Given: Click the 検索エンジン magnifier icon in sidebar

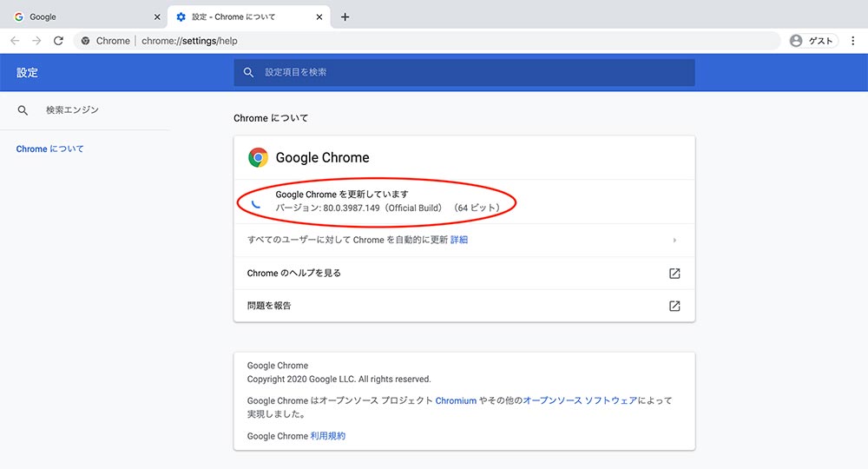Looking at the screenshot, I should pyautogui.click(x=23, y=110).
